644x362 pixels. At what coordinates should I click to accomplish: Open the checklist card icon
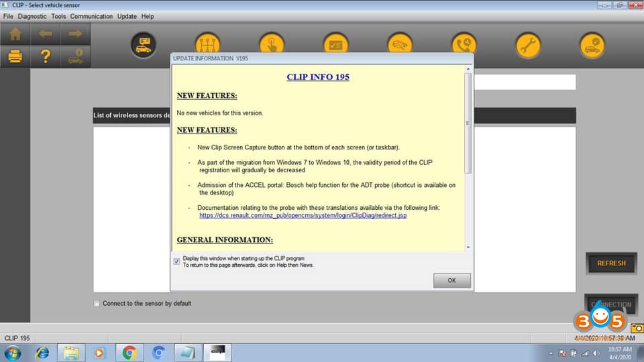335,44
